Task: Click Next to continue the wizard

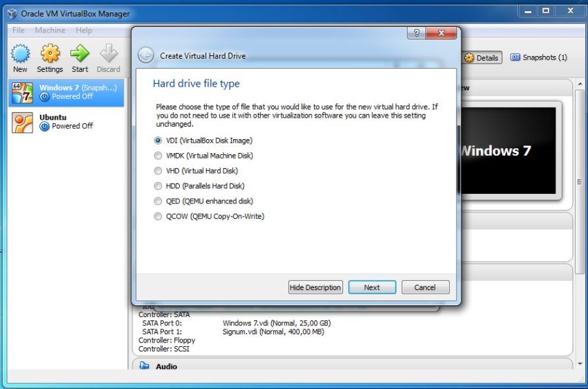Action: [372, 287]
